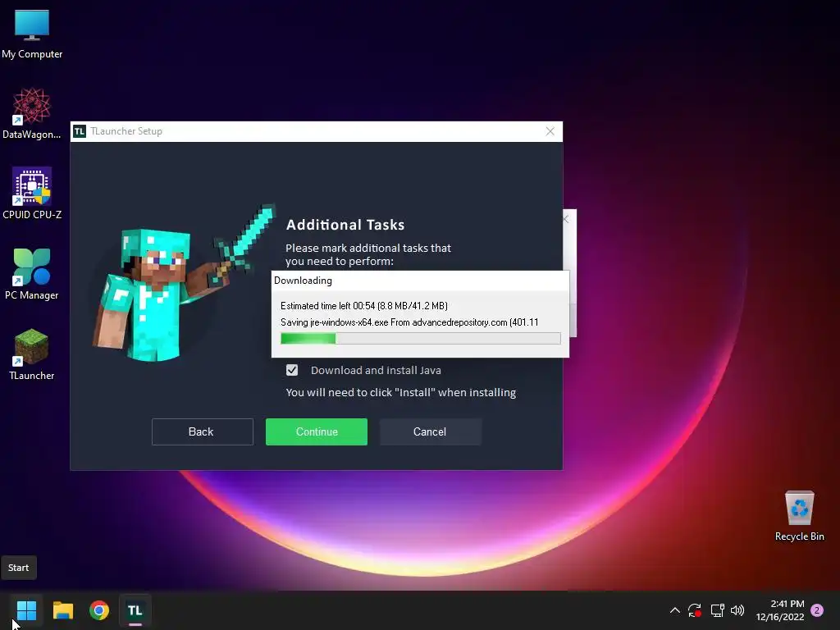Open the Recycle Bin
This screenshot has width=840, height=630.
click(799, 516)
